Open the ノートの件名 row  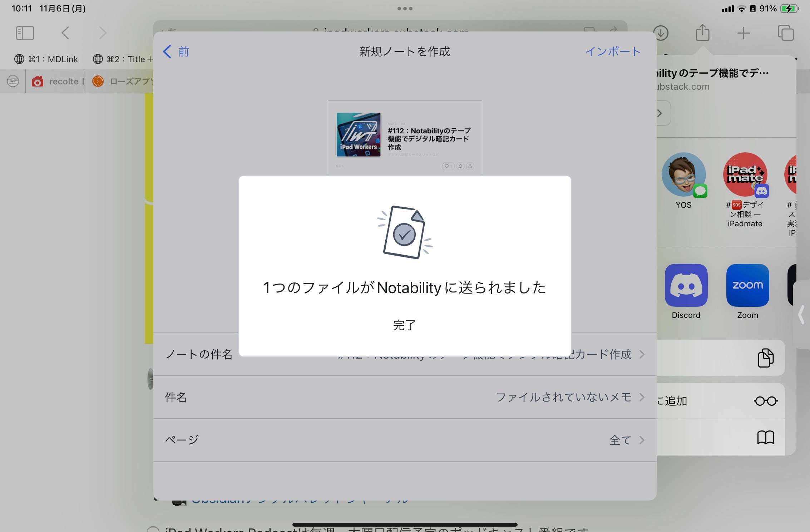pyautogui.click(x=405, y=354)
